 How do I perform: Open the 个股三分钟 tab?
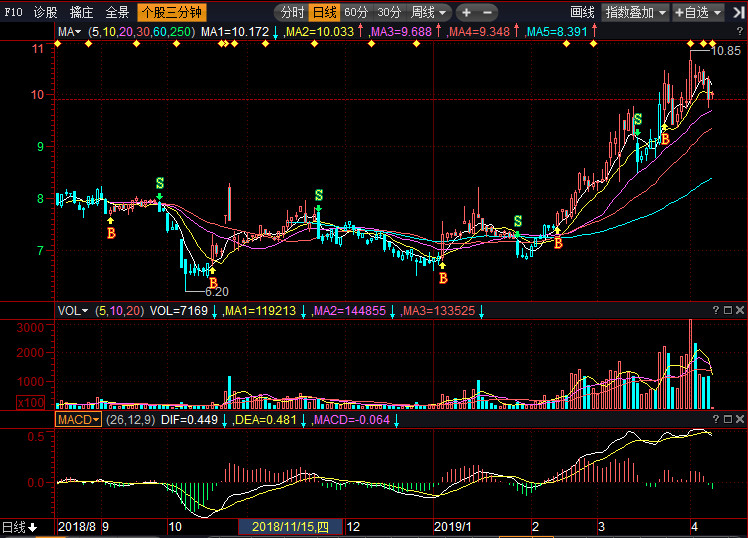[172, 12]
